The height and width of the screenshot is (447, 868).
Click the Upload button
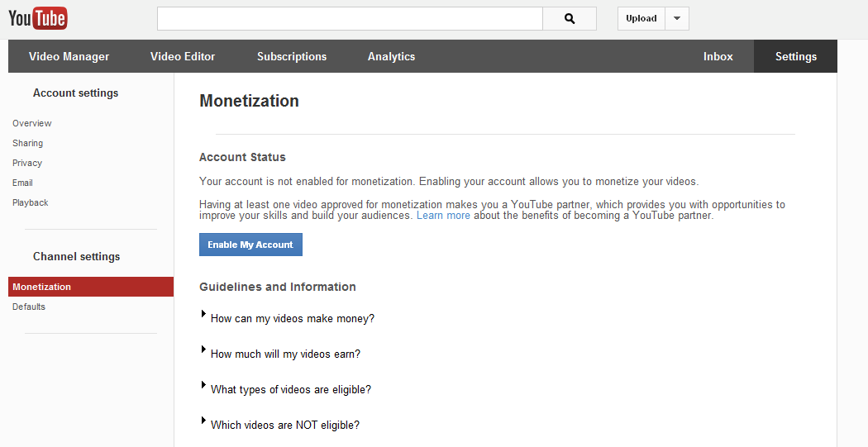click(641, 19)
